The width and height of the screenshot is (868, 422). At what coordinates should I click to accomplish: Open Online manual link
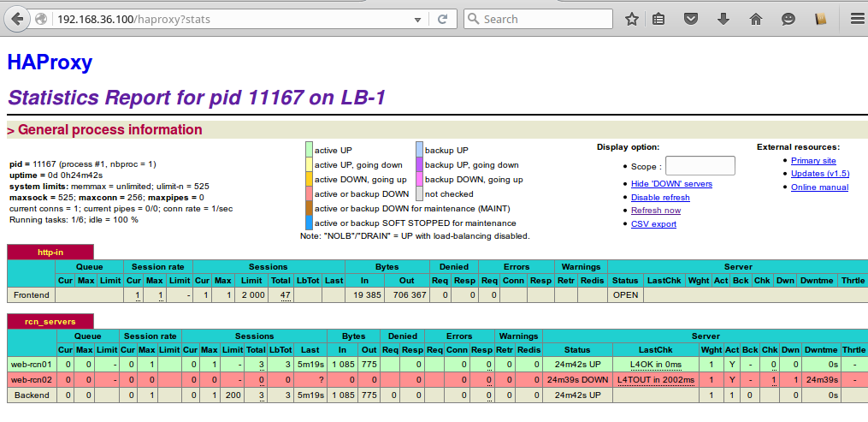coord(819,187)
